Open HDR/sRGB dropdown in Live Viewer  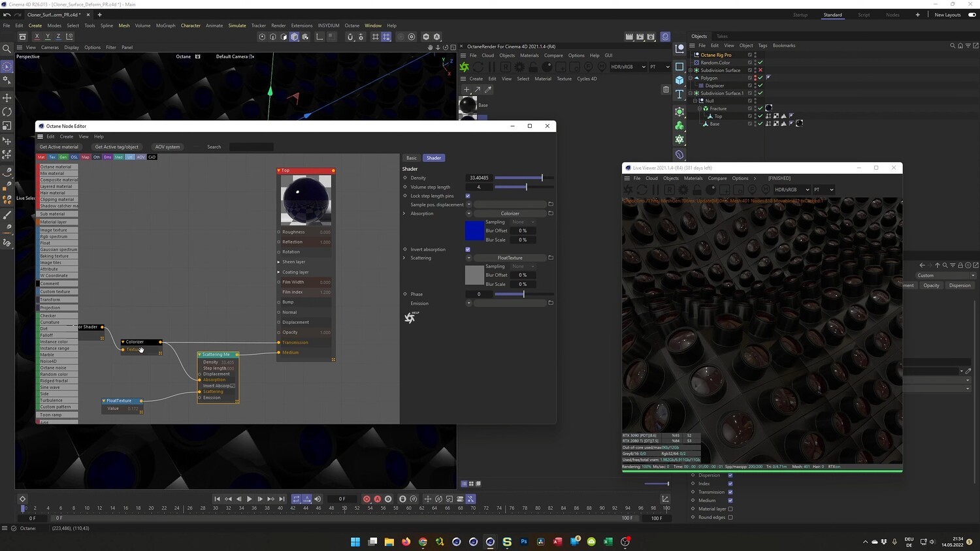[792, 190]
